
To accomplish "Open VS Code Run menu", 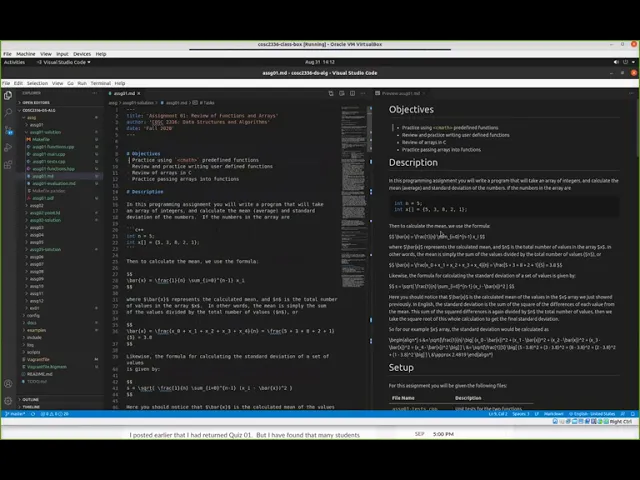I will click(x=82, y=83).
